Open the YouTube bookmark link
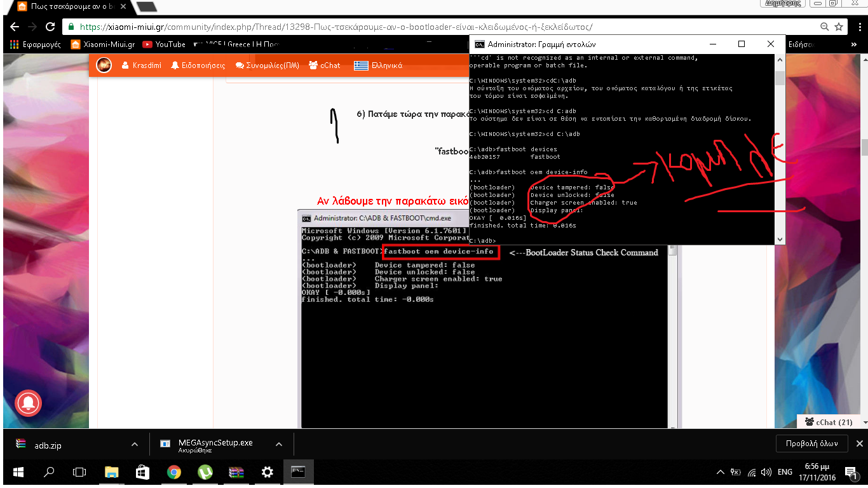Viewport: 868px width, 488px height. tap(164, 44)
